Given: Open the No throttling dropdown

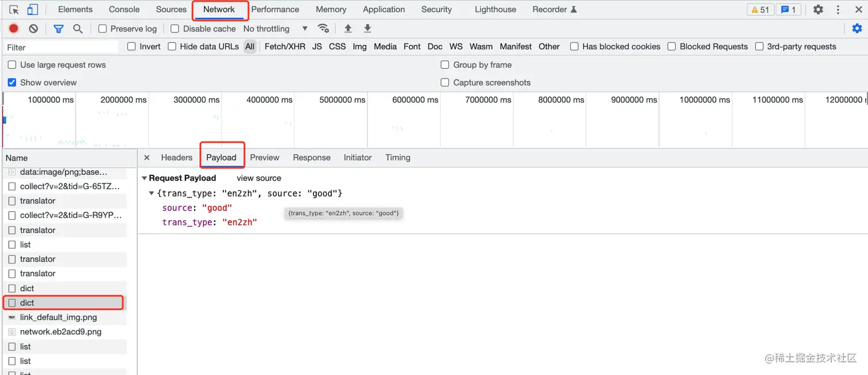Looking at the screenshot, I should coord(276,29).
